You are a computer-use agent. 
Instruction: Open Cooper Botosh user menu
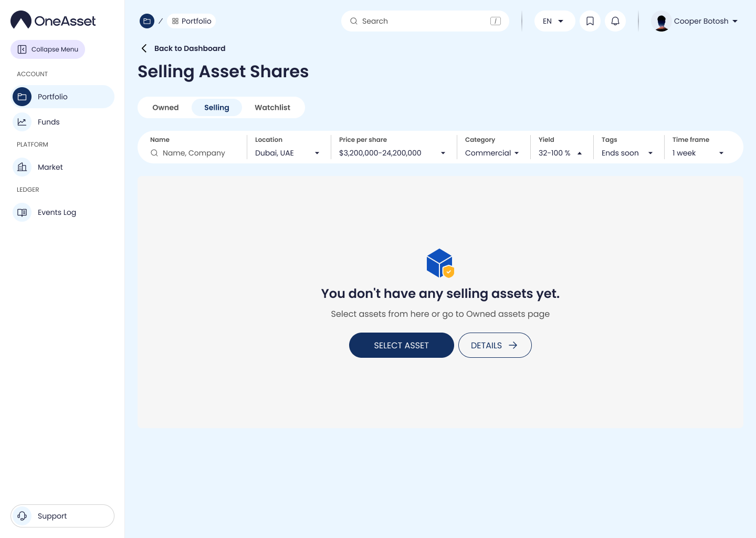695,21
